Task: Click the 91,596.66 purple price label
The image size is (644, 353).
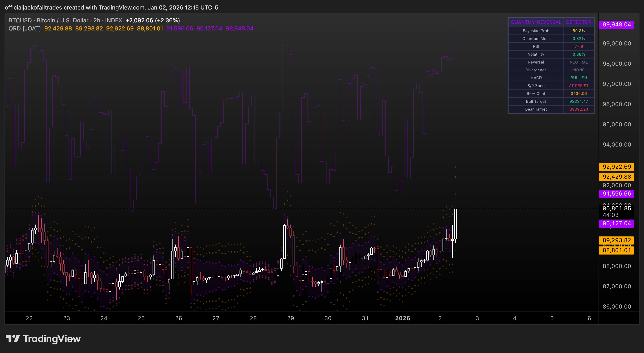Action: (x=616, y=194)
